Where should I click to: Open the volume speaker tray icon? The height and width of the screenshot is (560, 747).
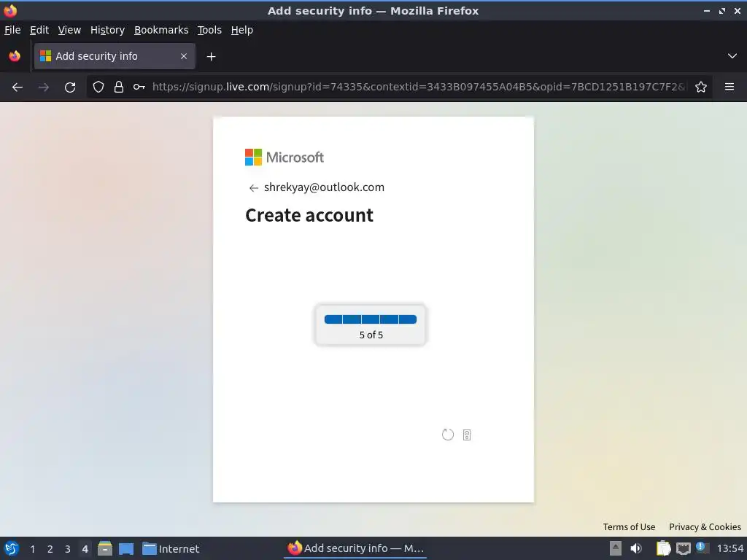tap(636, 548)
